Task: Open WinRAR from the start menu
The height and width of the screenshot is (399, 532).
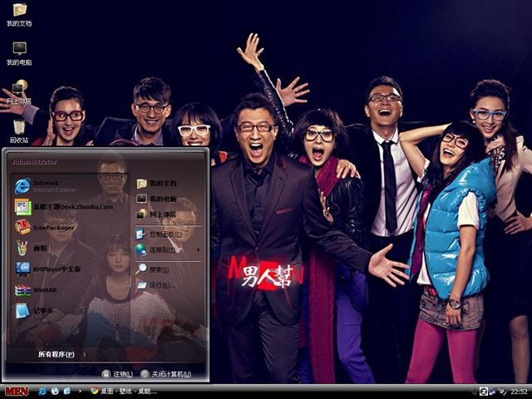Action: 37,290
